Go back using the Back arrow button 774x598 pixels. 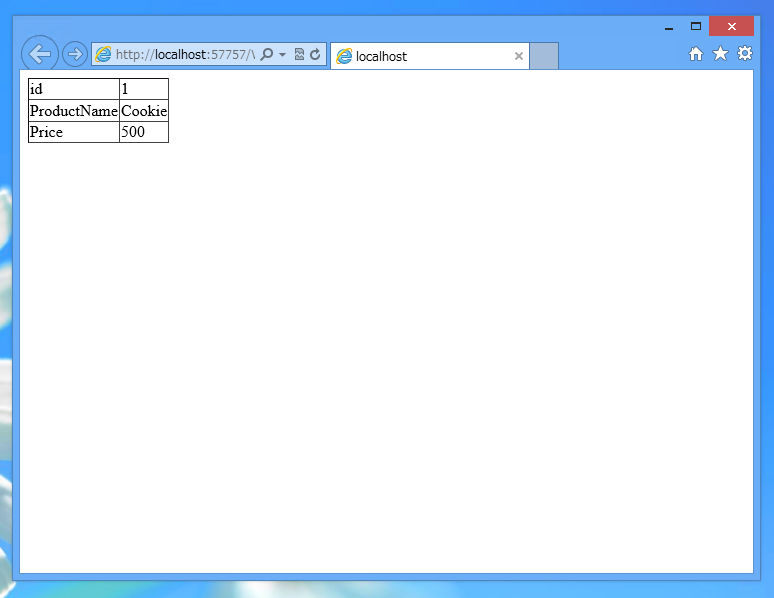[x=40, y=54]
